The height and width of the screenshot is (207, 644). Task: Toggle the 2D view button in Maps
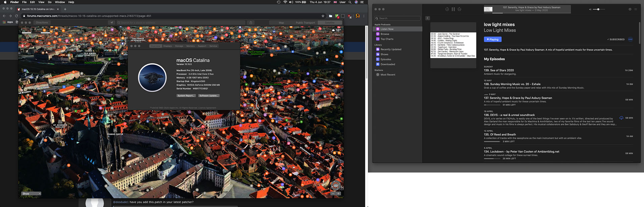pyautogui.click(x=335, y=185)
